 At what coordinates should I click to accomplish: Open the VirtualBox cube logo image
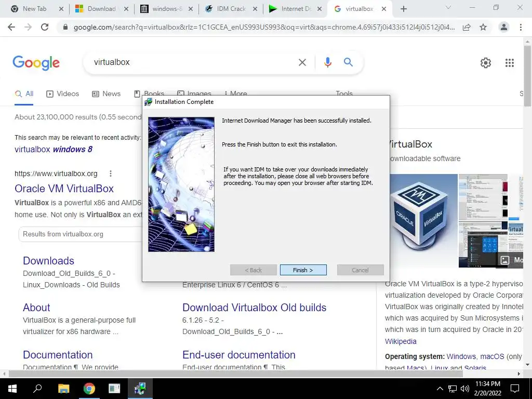pos(423,220)
